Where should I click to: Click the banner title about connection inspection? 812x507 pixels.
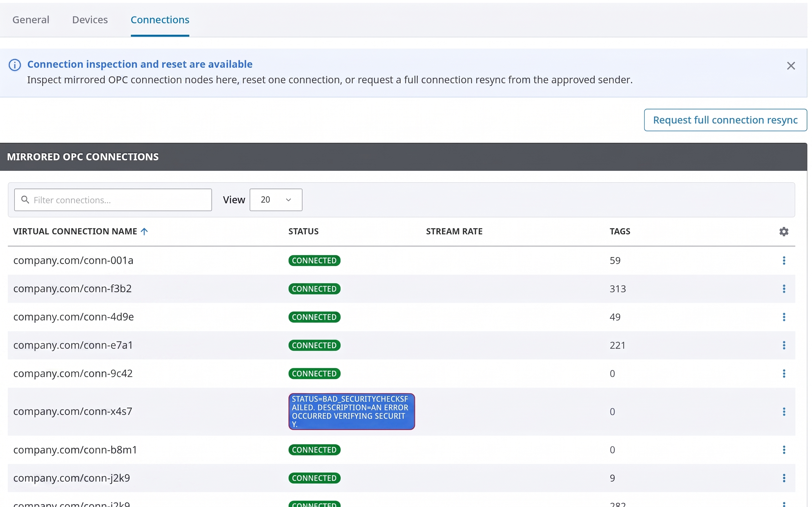click(x=140, y=64)
